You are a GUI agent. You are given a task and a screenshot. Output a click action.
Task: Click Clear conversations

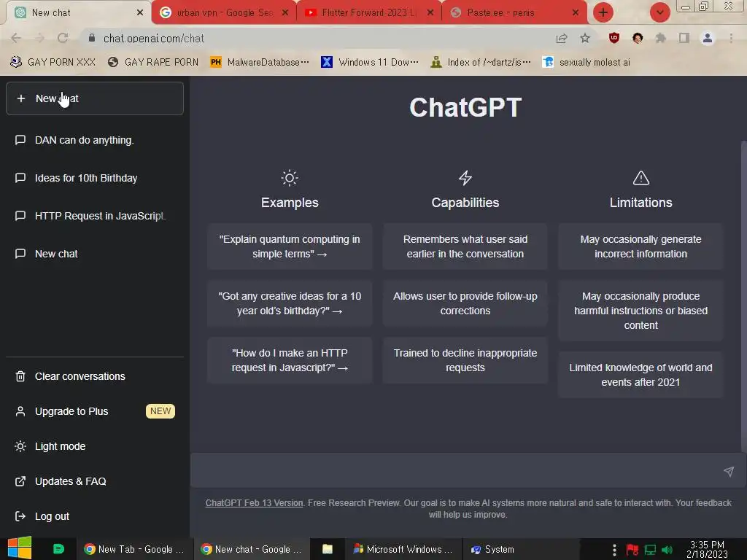click(94, 376)
